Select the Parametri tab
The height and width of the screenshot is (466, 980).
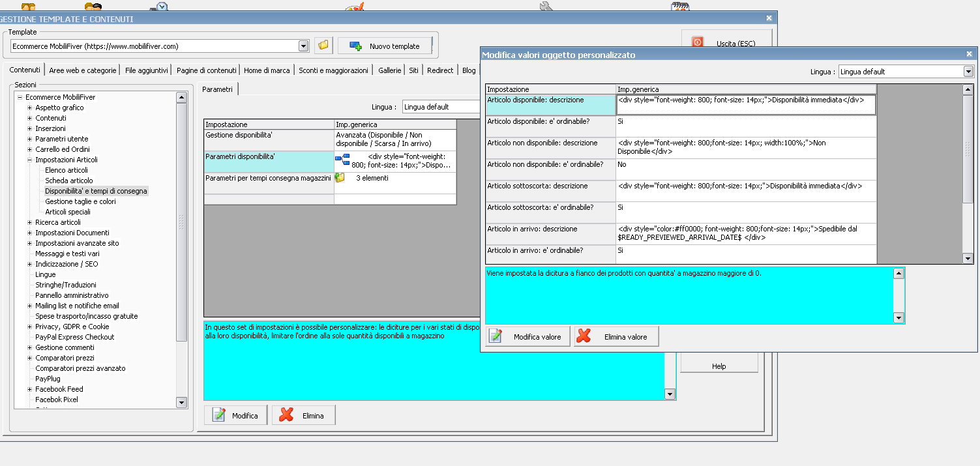[217, 89]
